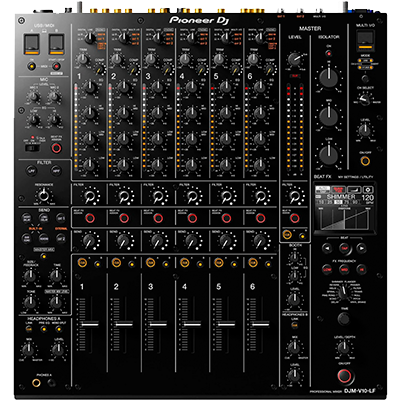Image resolution: width=400 pixels, height=400 pixels.
Task: Click the channel 2 COMP knob
Action: (x=133, y=70)
